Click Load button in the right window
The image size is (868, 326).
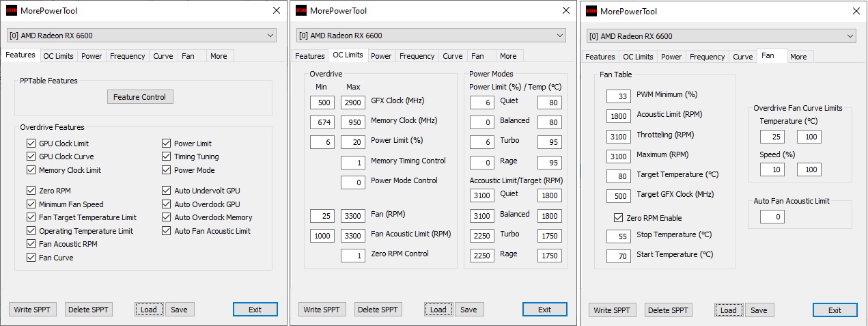click(x=729, y=310)
